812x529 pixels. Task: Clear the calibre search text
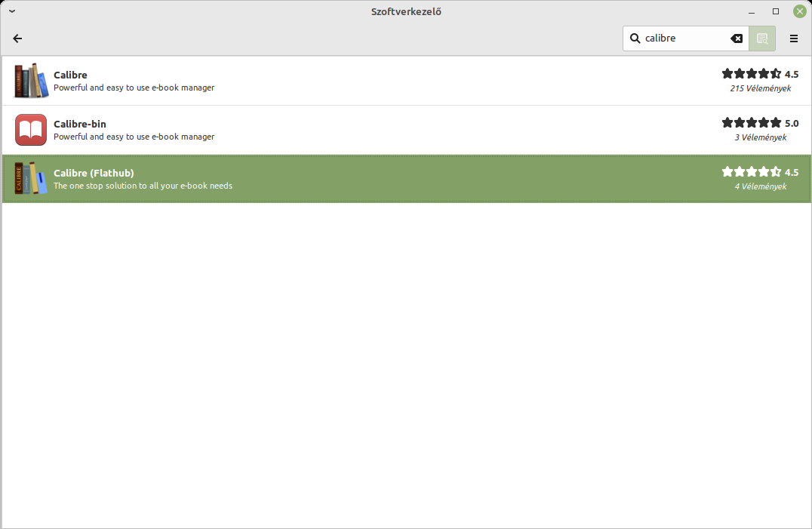(737, 38)
